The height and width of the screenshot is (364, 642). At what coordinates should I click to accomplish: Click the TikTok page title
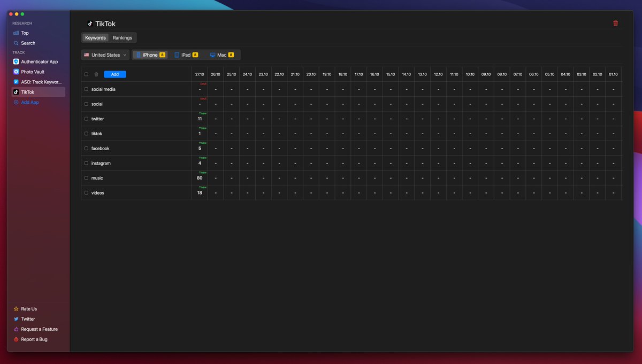point(105,24)
